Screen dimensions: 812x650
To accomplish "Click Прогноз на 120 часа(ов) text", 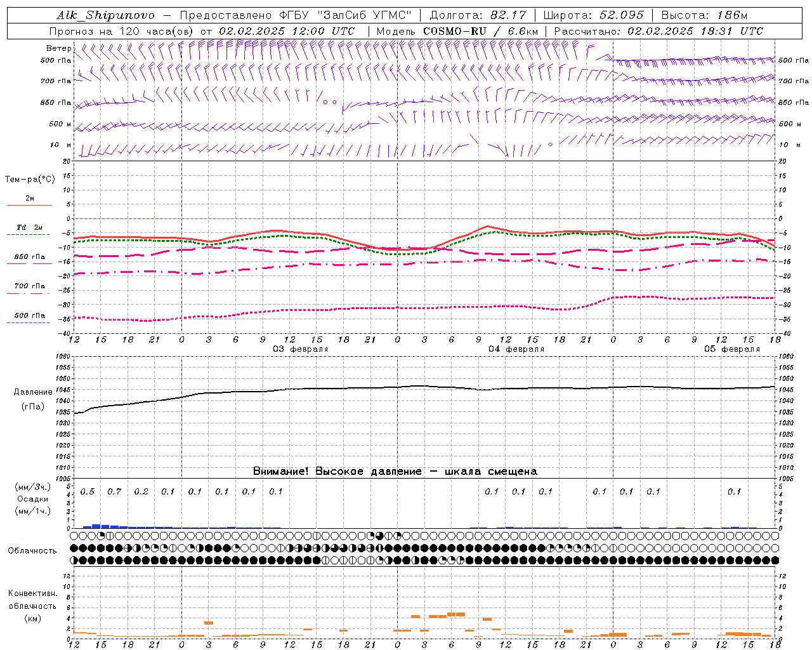I will click(x=122, y=31).
